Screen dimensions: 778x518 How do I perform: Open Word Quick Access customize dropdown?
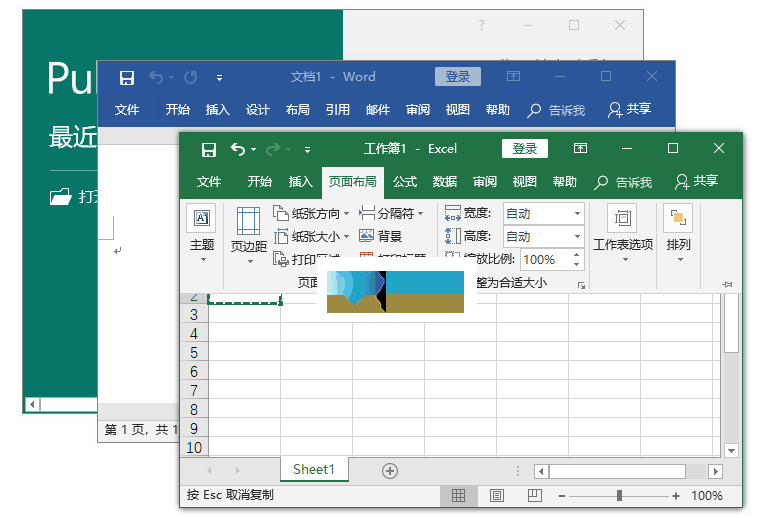tap(219, 78)
